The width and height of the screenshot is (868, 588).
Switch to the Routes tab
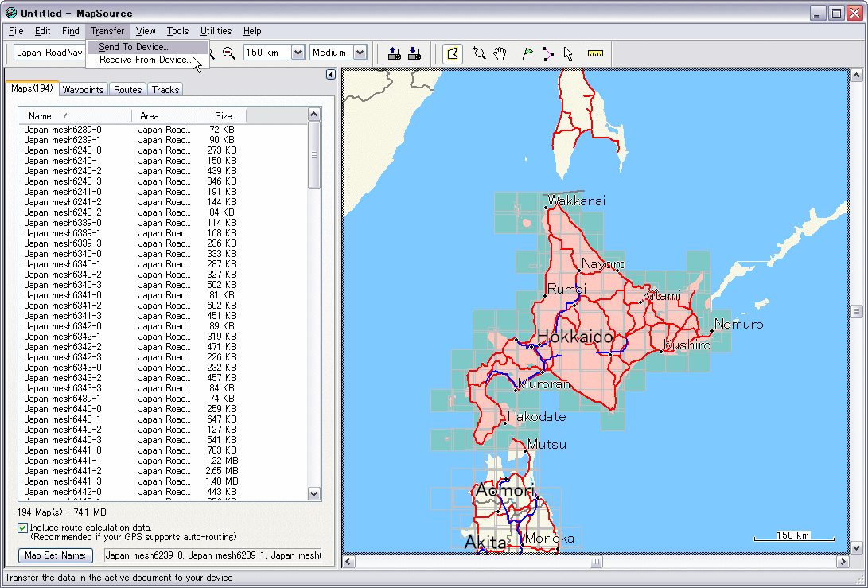[128, 90]
